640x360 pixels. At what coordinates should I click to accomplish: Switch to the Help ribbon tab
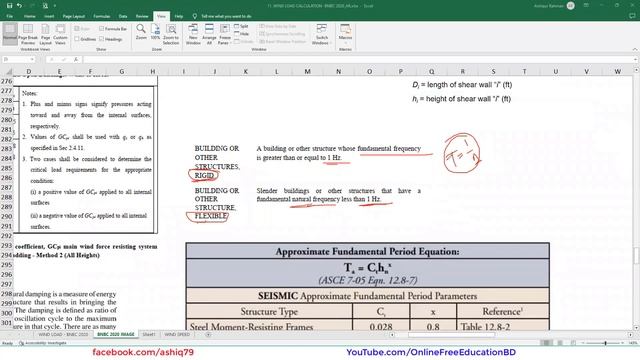179,16
